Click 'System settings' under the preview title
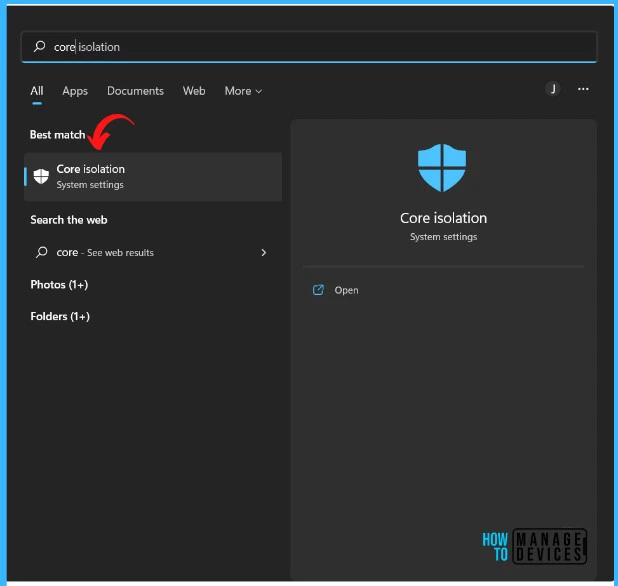The height and width of the screenshot is (586, 618). click(x=443, y=236)
